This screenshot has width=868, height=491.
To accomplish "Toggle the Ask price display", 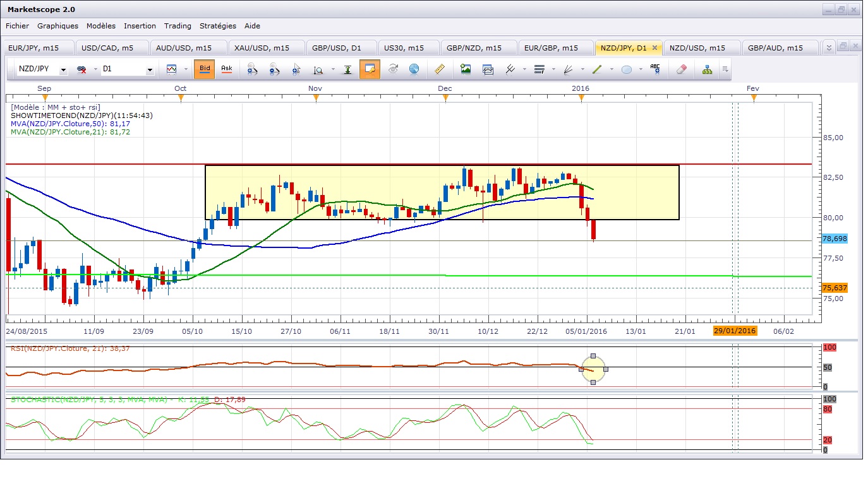I will 226,69.
